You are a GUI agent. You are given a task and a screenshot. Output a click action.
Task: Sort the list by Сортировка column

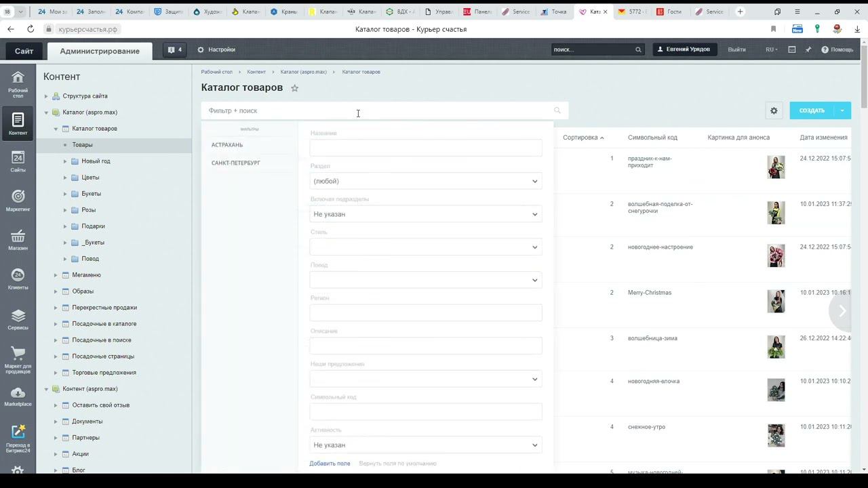pos(583,138)
